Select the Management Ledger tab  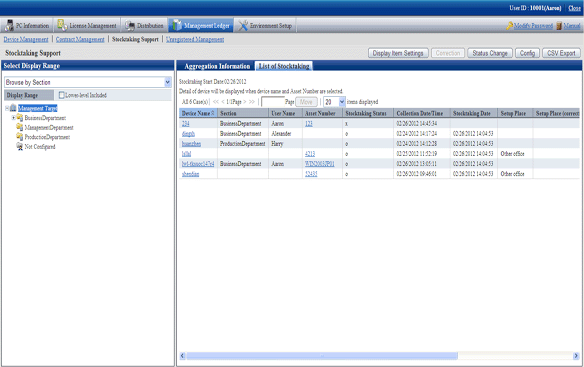point(201,25)
